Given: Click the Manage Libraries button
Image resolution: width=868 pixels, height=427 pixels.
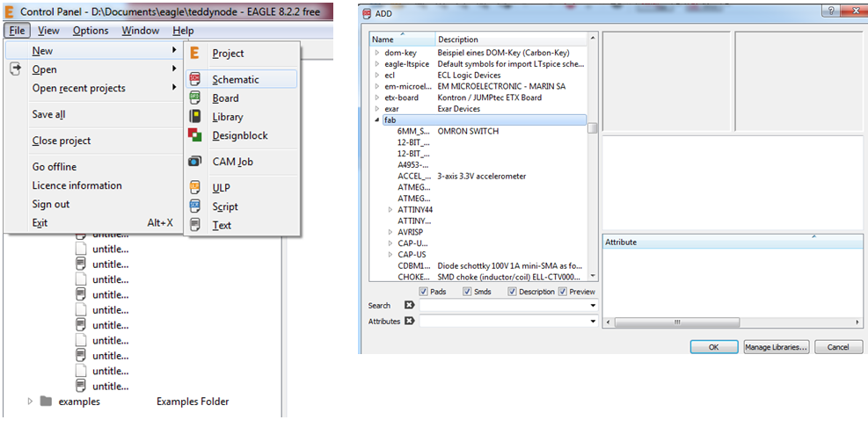Looking at the screenshot, I should [776, 347].
